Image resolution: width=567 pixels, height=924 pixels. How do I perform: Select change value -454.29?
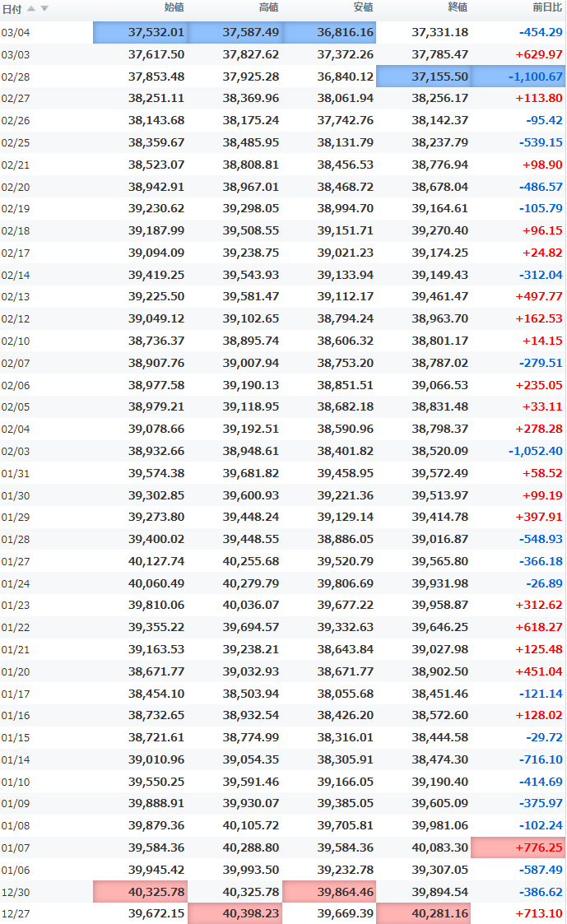click(541, 32)
